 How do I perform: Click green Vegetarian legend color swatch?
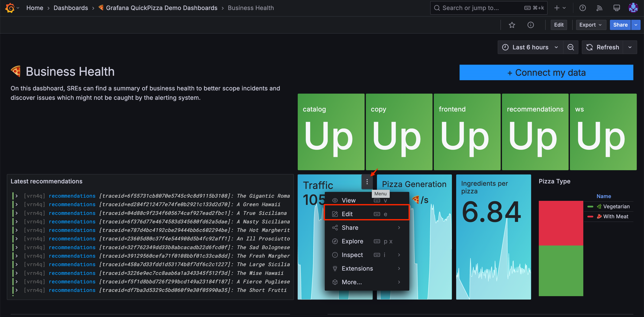coord(590,207)
